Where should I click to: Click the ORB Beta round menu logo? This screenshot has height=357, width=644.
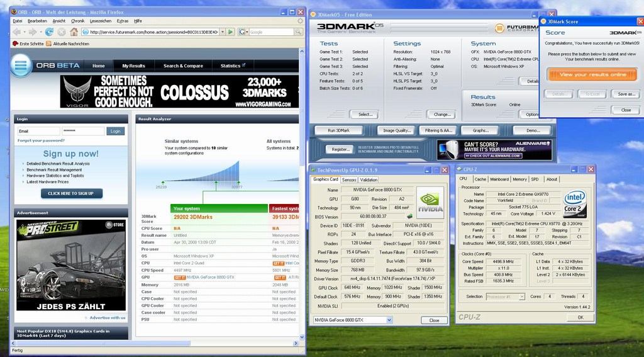[21, 65]
